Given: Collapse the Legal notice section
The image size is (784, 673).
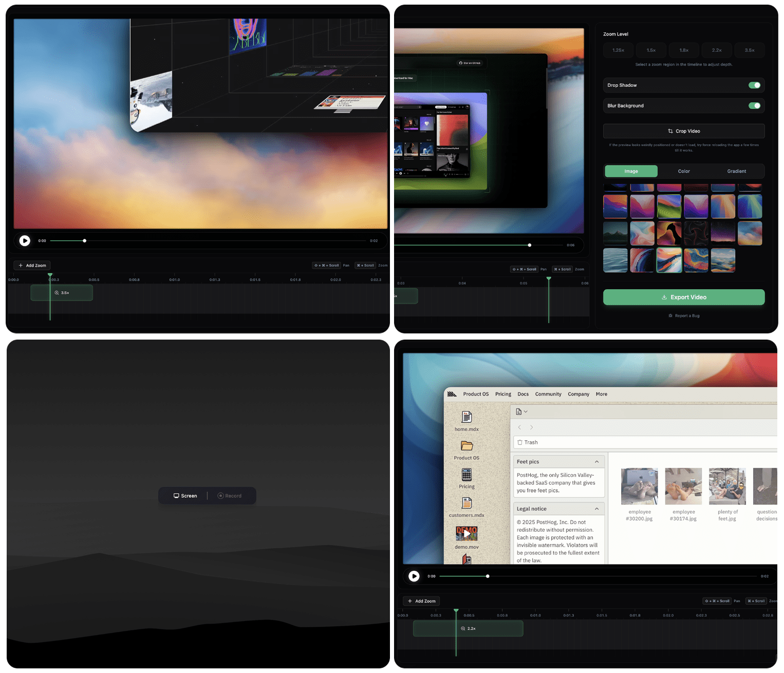Looking at the screenshot, I should 596,509.
